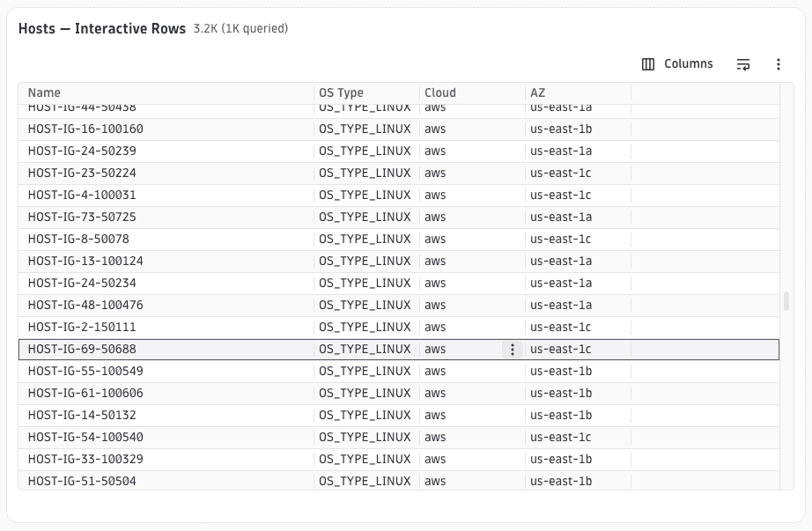Sort by the Name column header

point(44,92)
